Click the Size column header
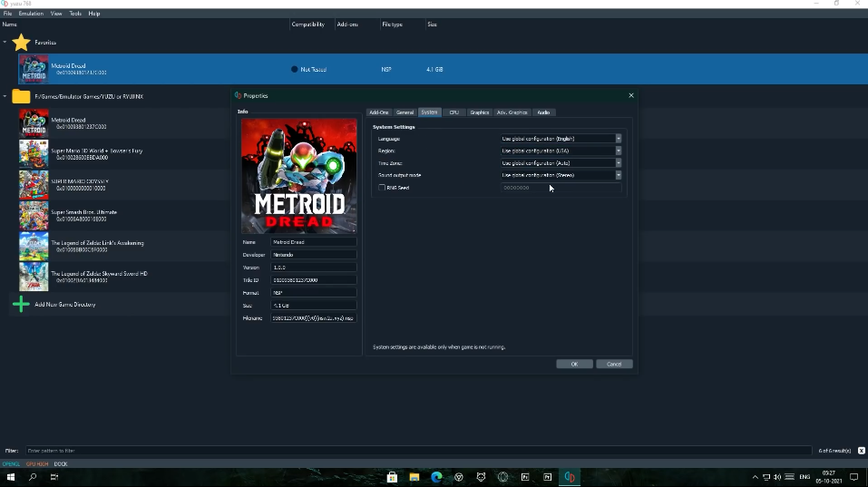 coord(433,24)
